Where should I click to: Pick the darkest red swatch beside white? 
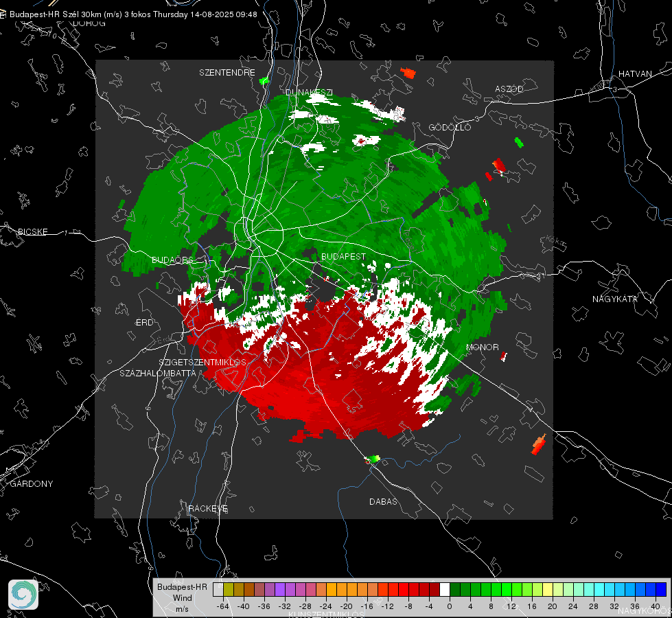(x=435, y=590)
